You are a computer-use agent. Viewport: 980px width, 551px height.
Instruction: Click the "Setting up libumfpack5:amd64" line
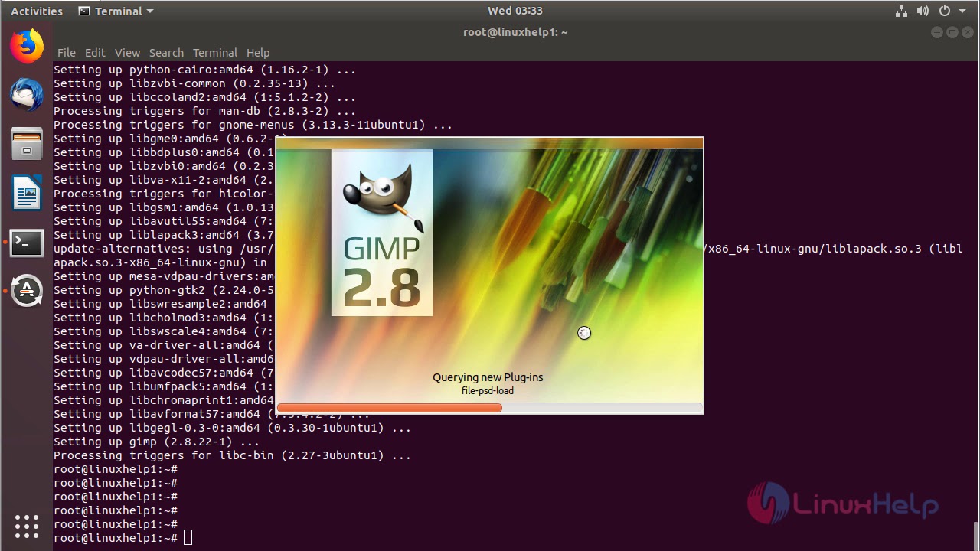pyautogui.click(x=164, y=386)
